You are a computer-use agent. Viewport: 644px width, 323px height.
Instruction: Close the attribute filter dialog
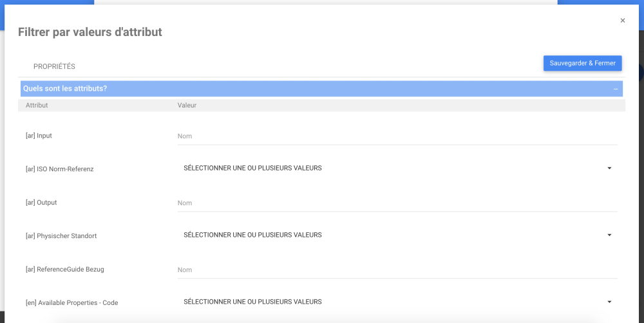(623, 21)
